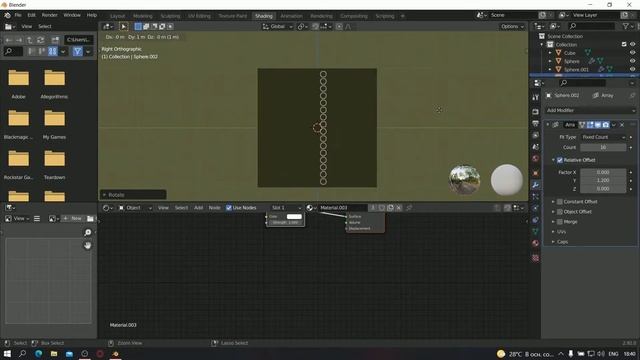Open the Global transform orientation dropdown
The width and height of the screenshot is (640, 360).
(278, 27)
